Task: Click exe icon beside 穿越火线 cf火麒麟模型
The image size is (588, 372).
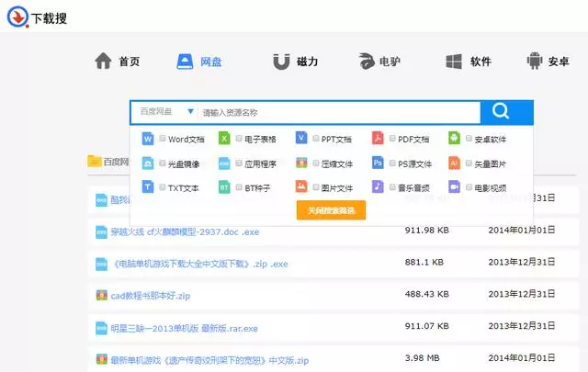Action: click(102, 232)
